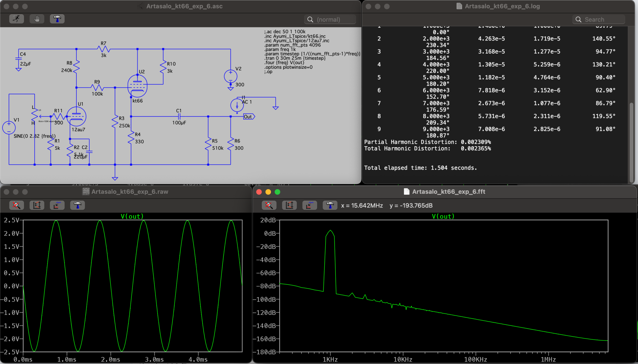Select resistor R11 300 in schematic
The image size is (638, 364).
tap(58, 117)
